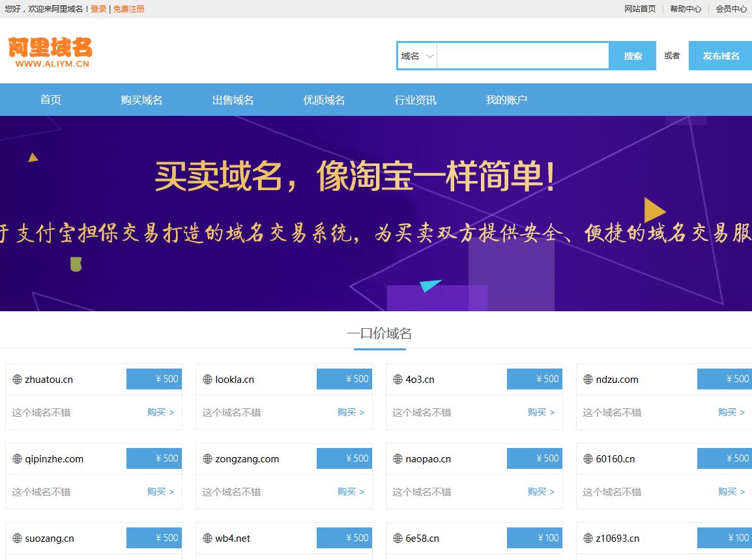Viewport: 752px width, 560px height.
Task: Open 我的账户 in the navigation bar
Action: click(506, 100)
